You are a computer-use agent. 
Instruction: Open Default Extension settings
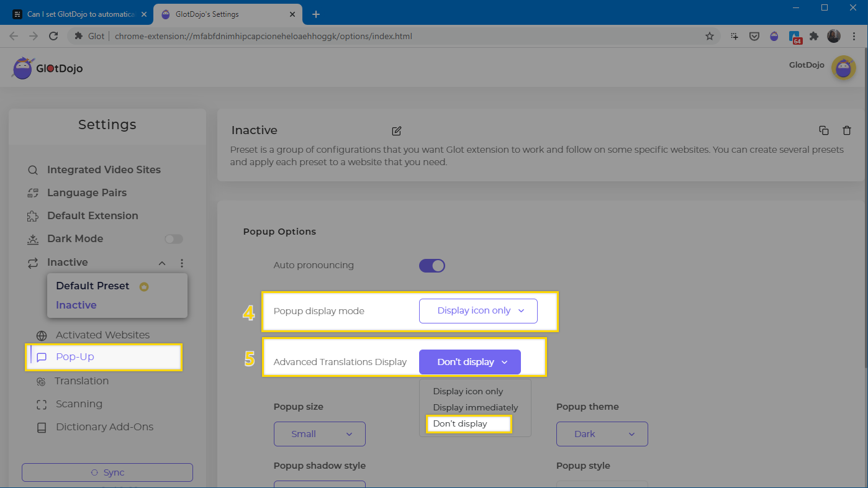click(x=93, y=216)
